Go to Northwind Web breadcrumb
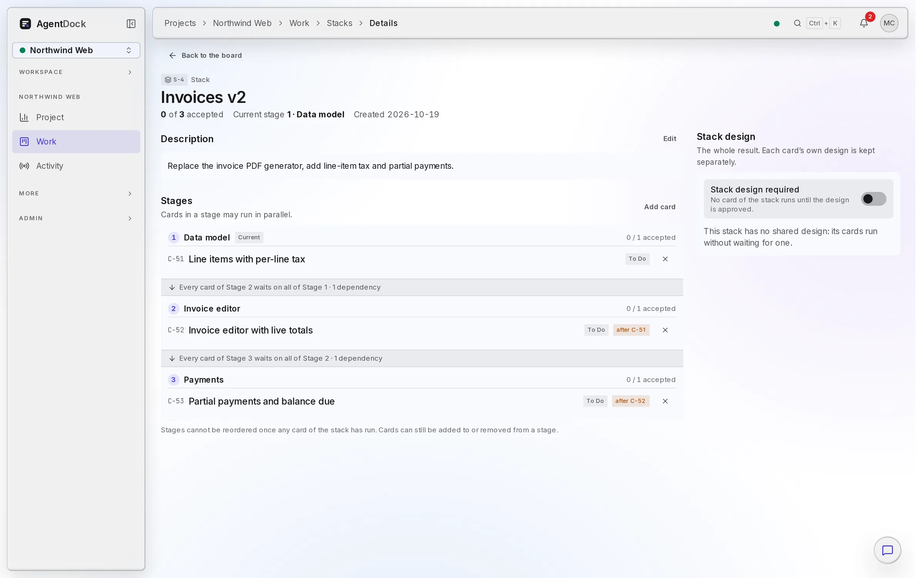Viewport: 924px width, 578px height. coord(242,23)
